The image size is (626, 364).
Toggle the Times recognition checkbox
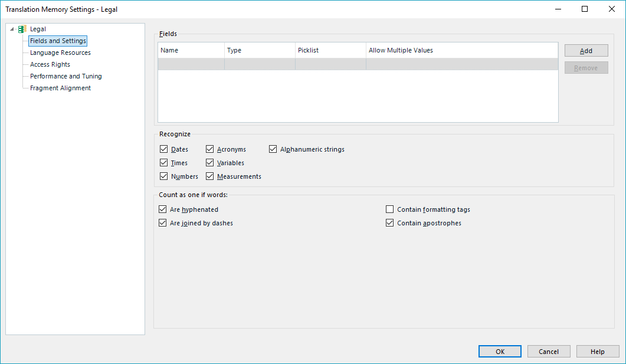click(163, 162)
